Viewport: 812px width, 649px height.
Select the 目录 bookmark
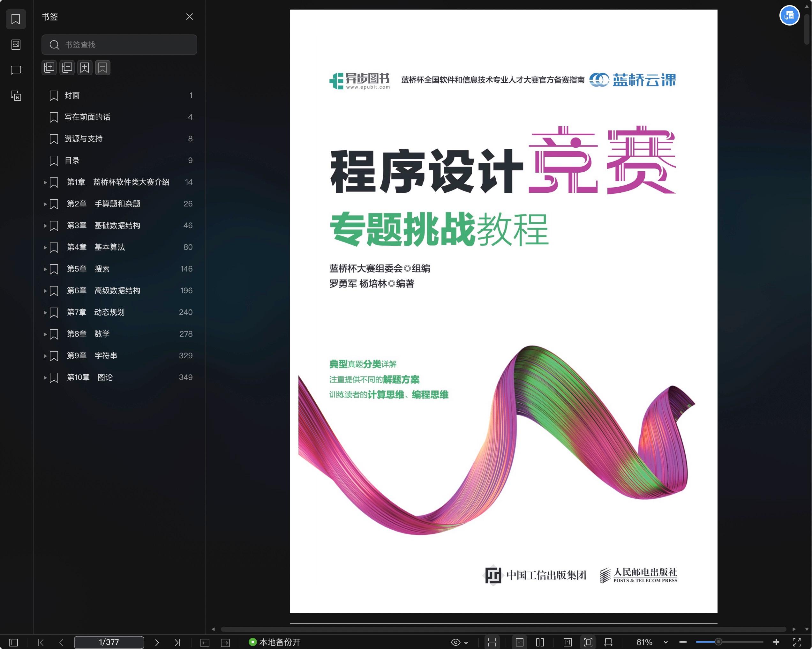tap(119, 160)
